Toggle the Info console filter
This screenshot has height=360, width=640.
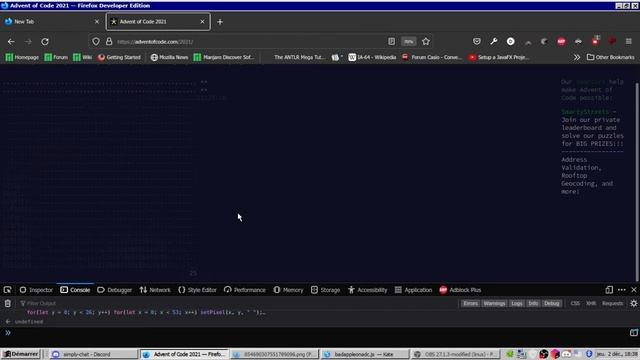pos(533,303)
